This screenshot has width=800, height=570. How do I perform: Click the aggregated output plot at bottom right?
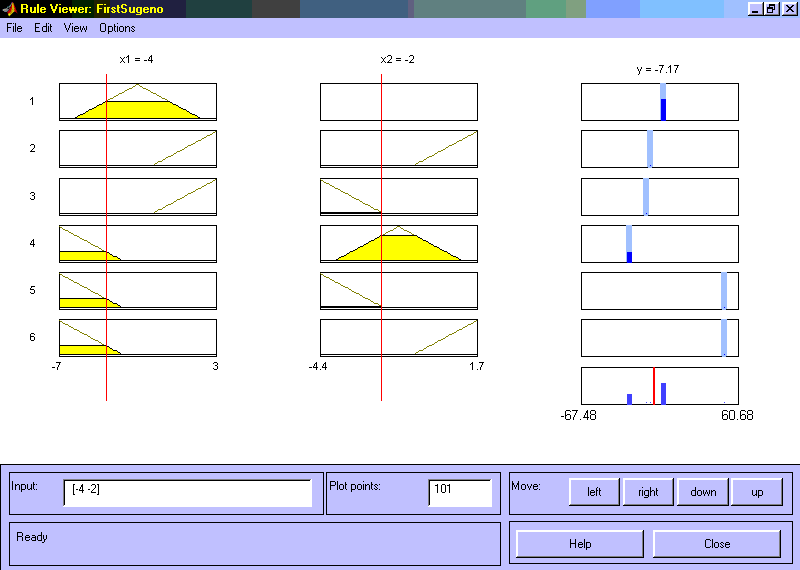660,386
